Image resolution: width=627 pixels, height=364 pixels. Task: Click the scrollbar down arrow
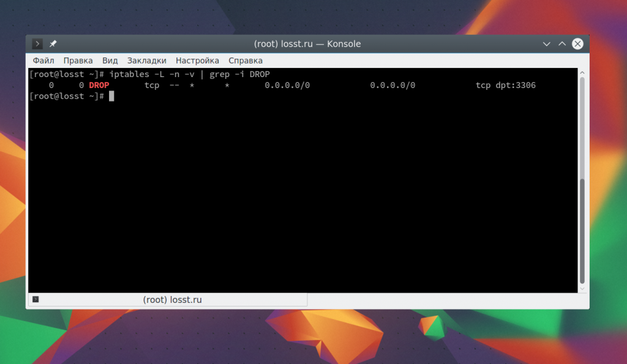pos(582,288)
